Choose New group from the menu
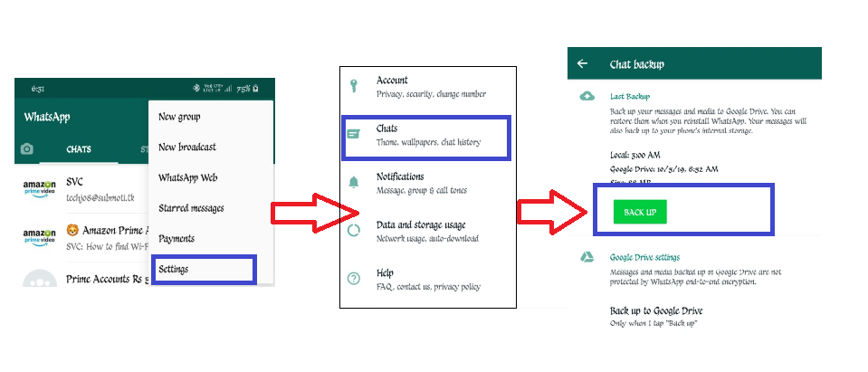The width and height of the screenshot is (868, 372). pyautogui.click(x=179, y=117)
